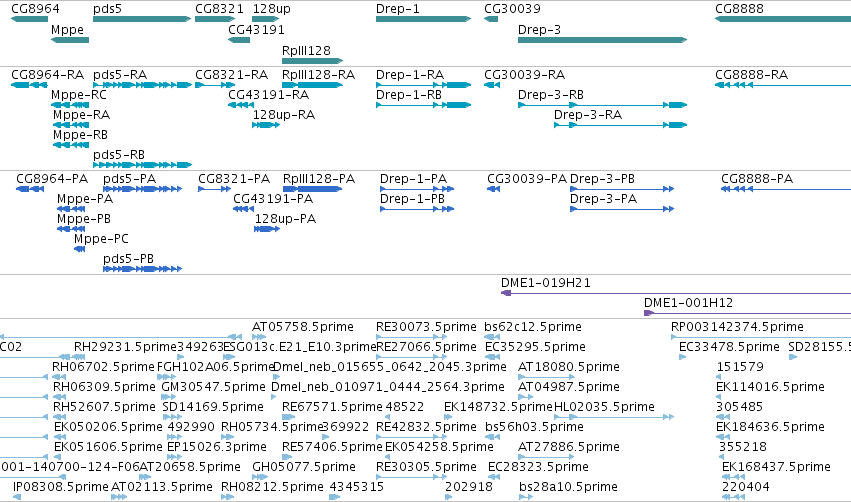Screen dimensions: 851x502
Task: Open the RP003142374.5prime EST label
Action: [x=738, y=327]
